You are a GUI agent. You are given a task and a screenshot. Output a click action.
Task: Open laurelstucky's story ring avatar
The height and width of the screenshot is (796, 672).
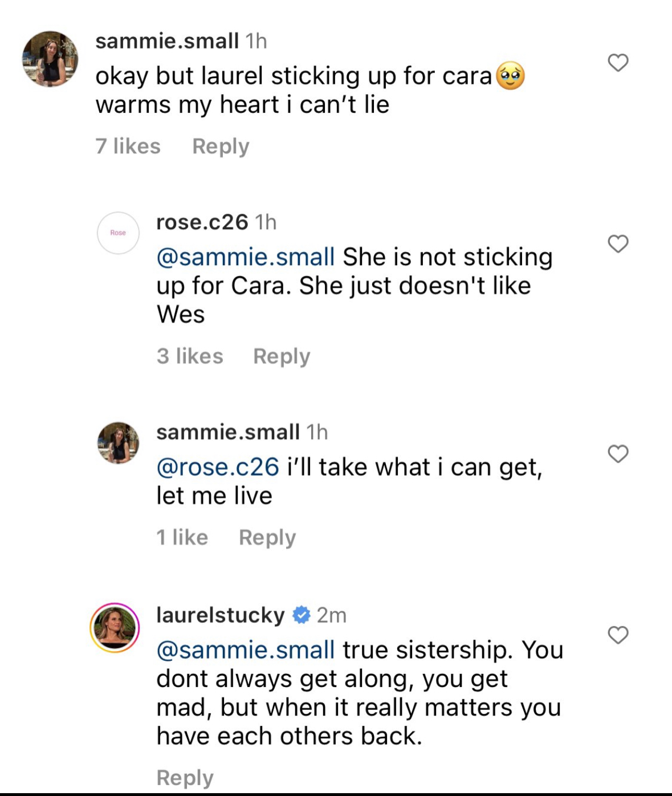(x=115, y=627)
